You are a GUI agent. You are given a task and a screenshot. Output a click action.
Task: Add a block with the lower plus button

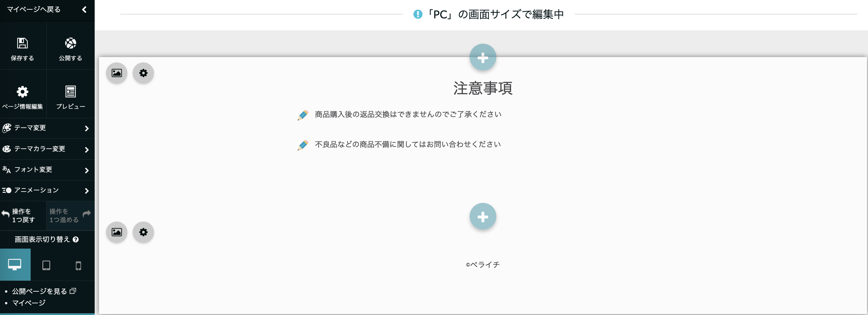[x=483, y=217]
